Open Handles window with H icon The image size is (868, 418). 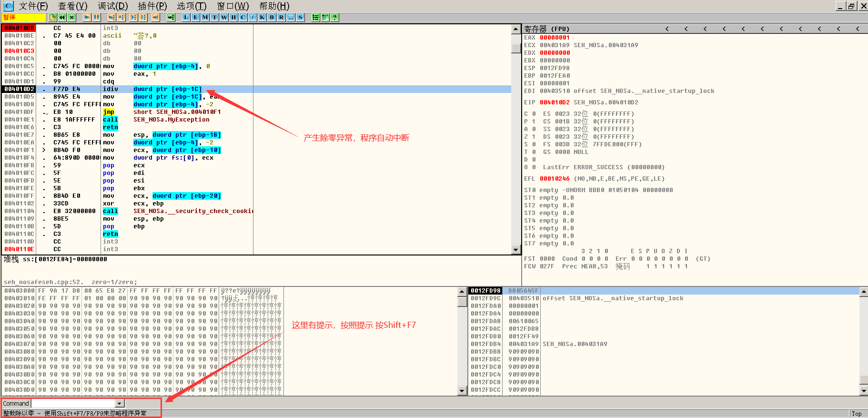[x=233, y=18]
